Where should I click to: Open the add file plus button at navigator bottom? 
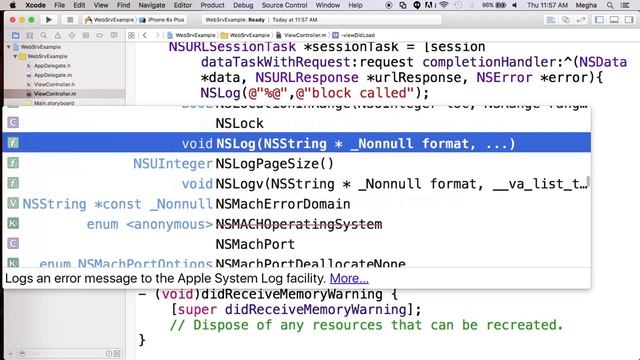click(10, 353)
